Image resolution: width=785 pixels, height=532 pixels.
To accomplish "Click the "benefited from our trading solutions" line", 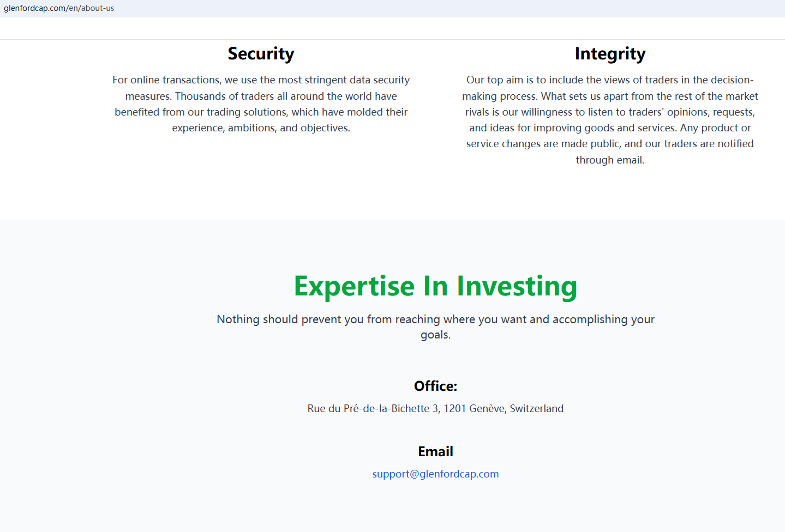I will click(x=261, y=112).
